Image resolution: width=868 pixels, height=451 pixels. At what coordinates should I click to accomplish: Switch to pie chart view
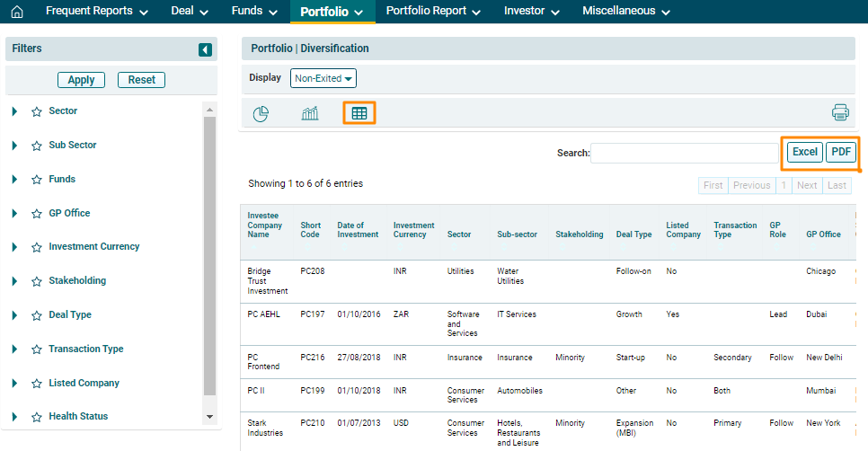(x=261, y=113)
